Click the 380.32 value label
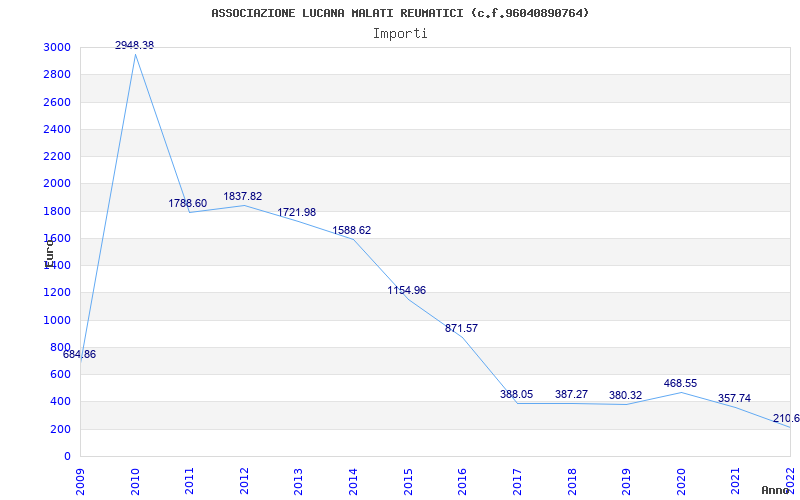 click(626, 395)
